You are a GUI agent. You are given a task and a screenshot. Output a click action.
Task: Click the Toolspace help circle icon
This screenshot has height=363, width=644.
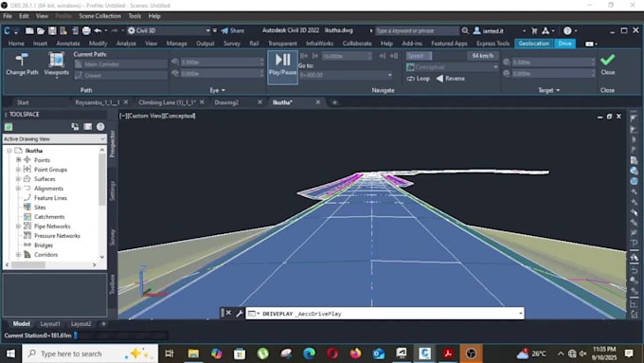point(100,127)
